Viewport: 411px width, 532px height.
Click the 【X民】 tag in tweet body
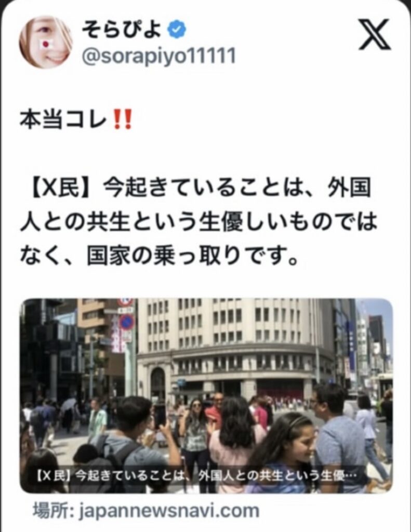pyautogui.click(x=60, y=187)
